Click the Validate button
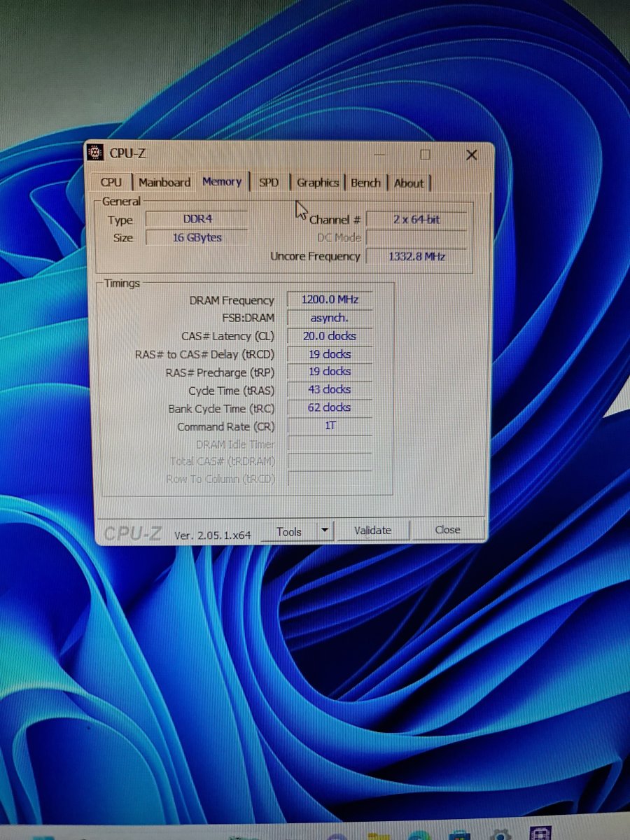630x840 pixels. [372, 531]
